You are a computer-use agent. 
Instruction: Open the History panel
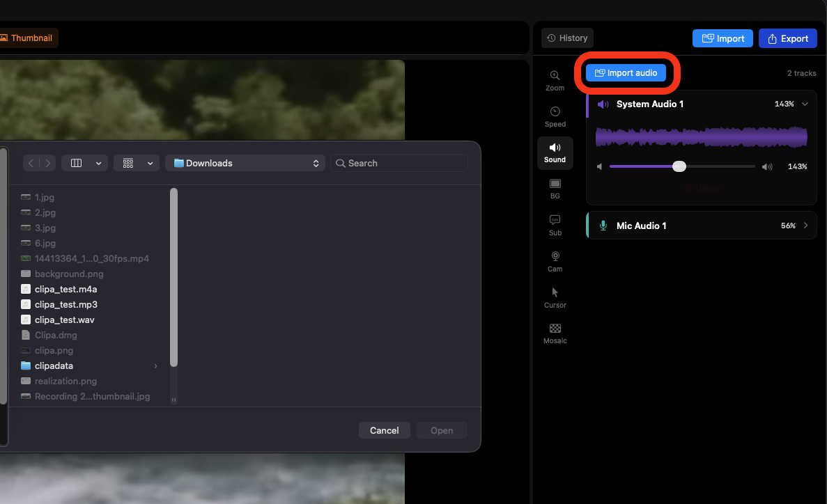click(x=567, y=38)
